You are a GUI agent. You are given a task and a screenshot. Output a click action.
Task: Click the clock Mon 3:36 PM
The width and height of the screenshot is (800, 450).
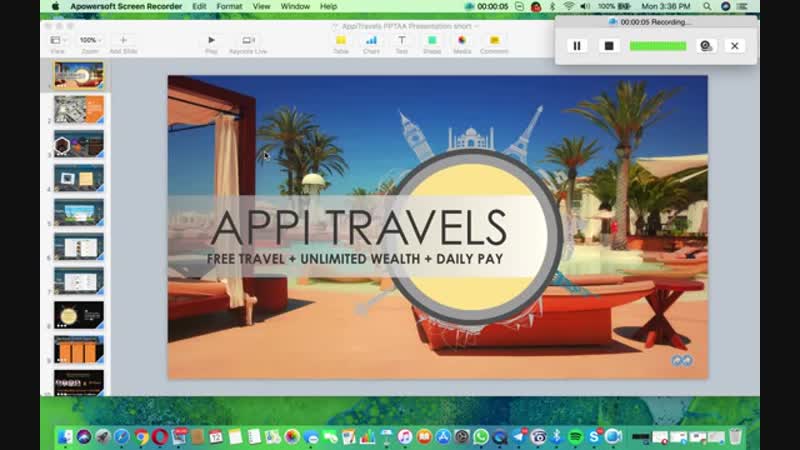coord(666,7)
